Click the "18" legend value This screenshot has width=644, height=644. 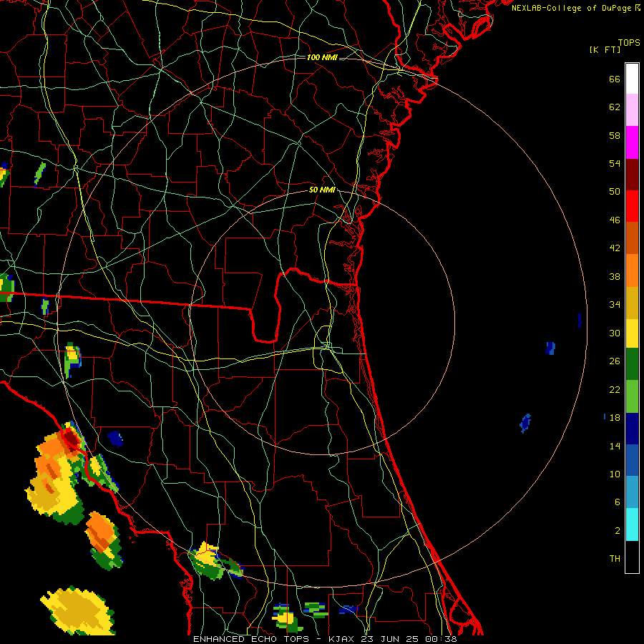tap(615, 418)
